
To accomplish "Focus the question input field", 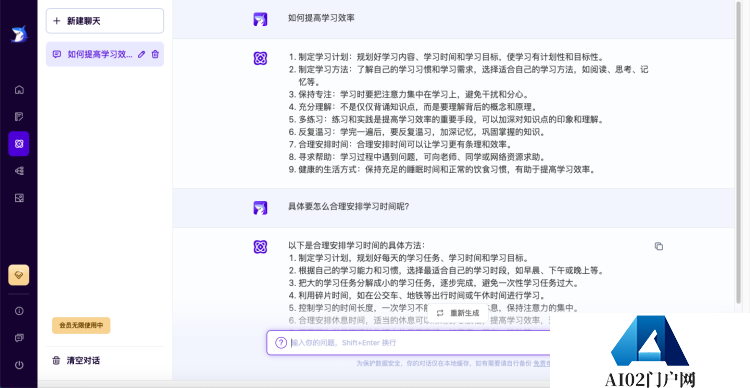I will (x=408, y=343).
